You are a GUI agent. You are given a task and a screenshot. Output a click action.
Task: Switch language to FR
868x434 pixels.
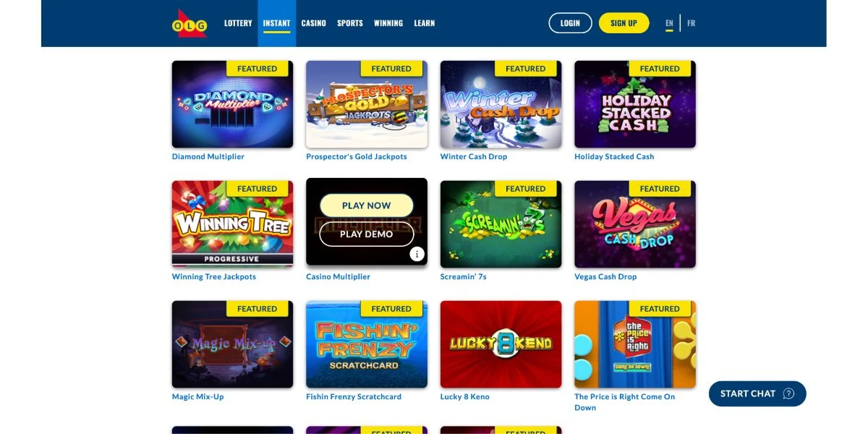691,23
